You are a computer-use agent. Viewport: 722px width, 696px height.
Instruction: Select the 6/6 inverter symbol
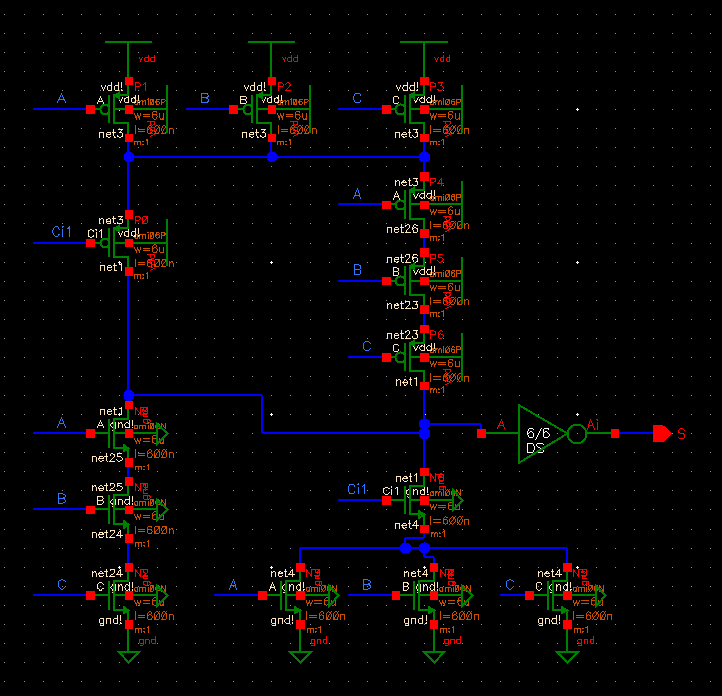pyautogui.click(x=548, y=434)
